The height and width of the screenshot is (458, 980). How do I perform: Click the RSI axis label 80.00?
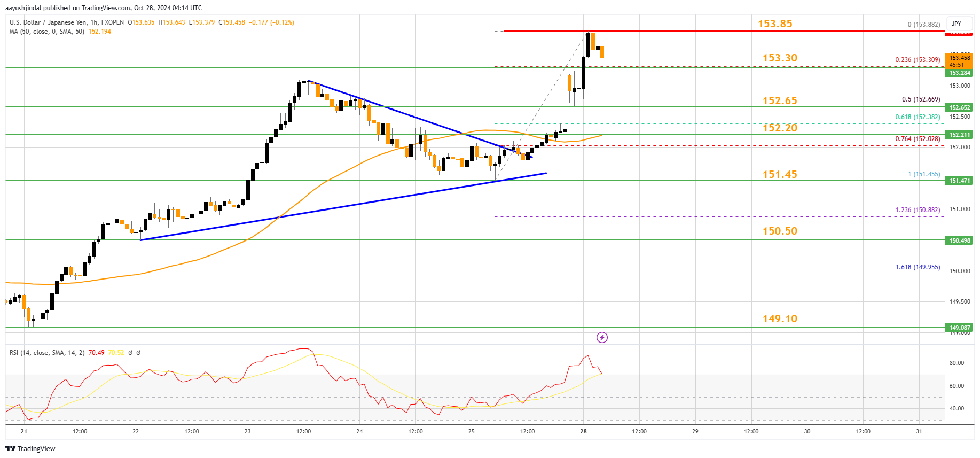tap(957, 363)
